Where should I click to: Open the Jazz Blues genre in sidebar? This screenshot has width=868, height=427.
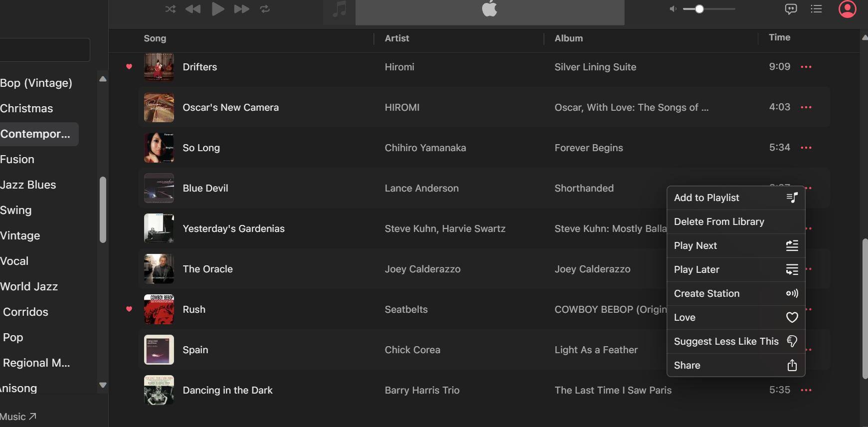coord(28,185)
